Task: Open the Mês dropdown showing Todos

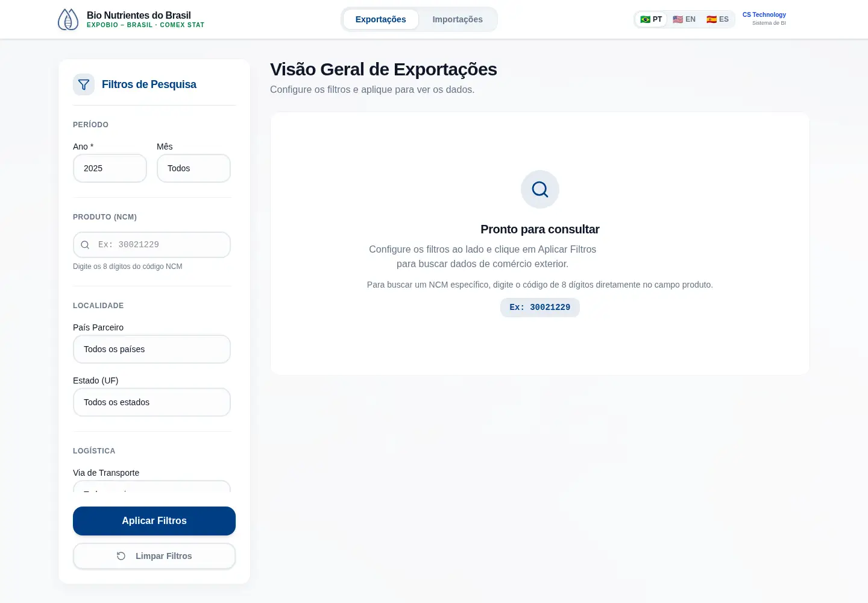Action: 193,168
